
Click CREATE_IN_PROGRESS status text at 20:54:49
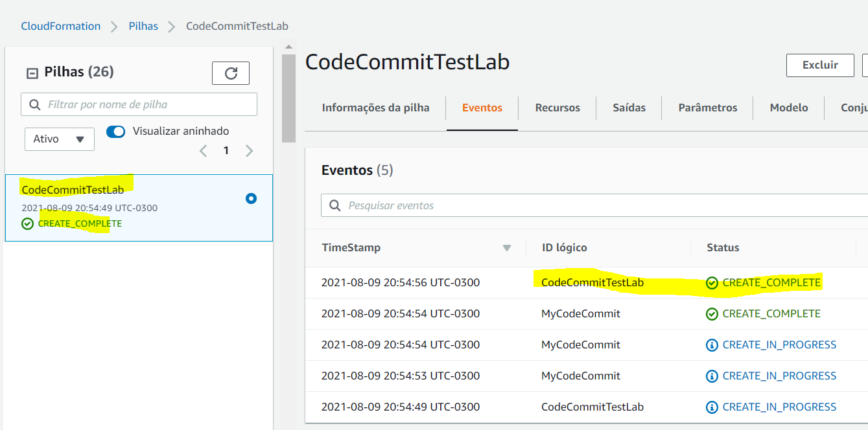pos(779,407)
